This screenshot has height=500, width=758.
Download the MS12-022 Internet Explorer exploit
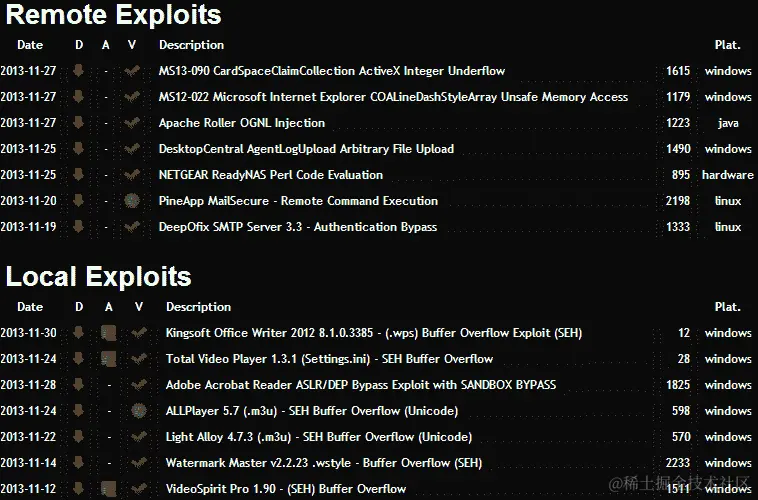coord(78,97)
